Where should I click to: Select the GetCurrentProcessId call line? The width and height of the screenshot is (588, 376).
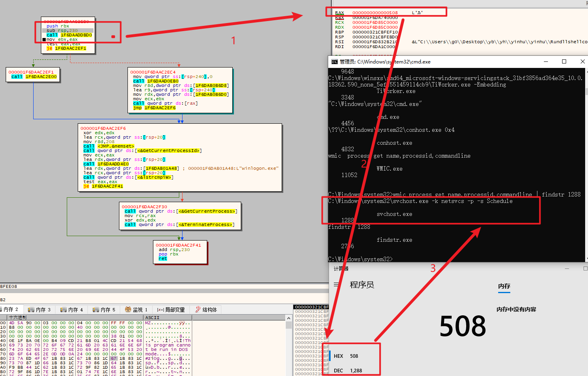[142, 151]
